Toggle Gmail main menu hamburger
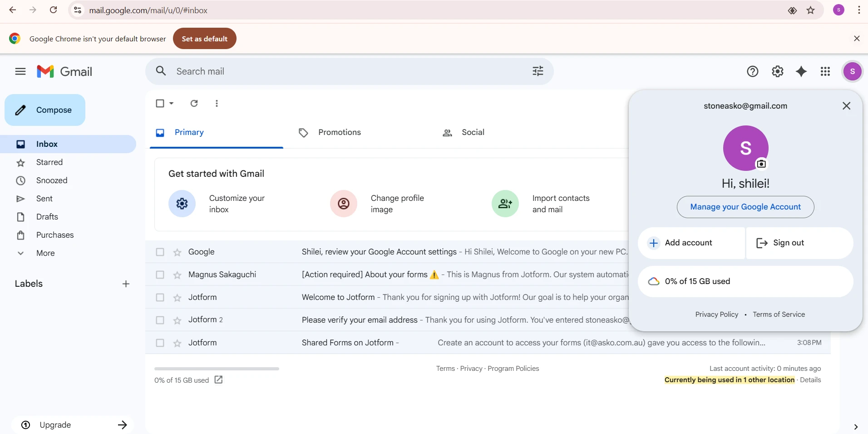 pyautogui.click(x=20, y=71)
